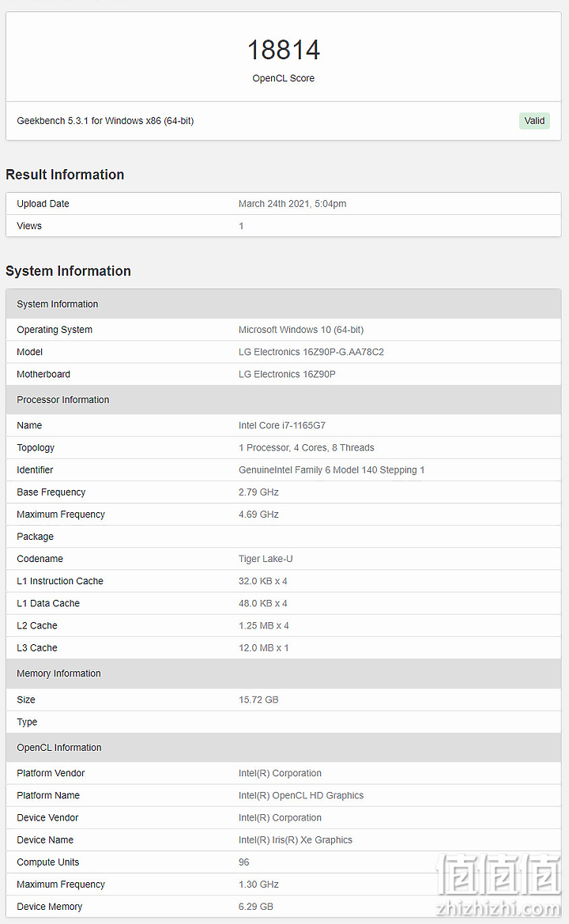
Task: Select the 32.0 KB x 4 cache value
Action: 262,582
